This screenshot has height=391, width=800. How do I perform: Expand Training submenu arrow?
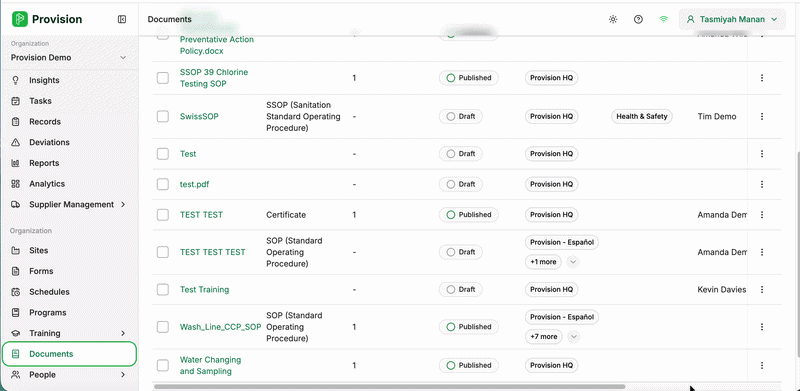123,333
